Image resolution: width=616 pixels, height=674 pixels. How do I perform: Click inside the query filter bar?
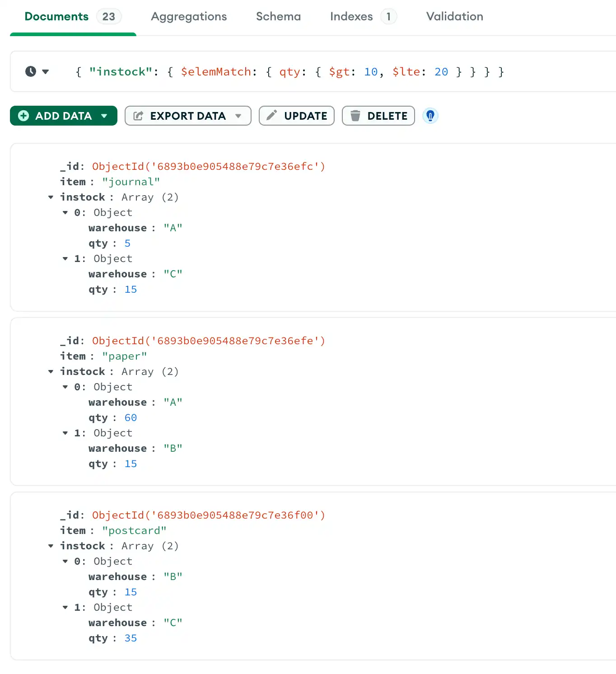click(289, 71)
